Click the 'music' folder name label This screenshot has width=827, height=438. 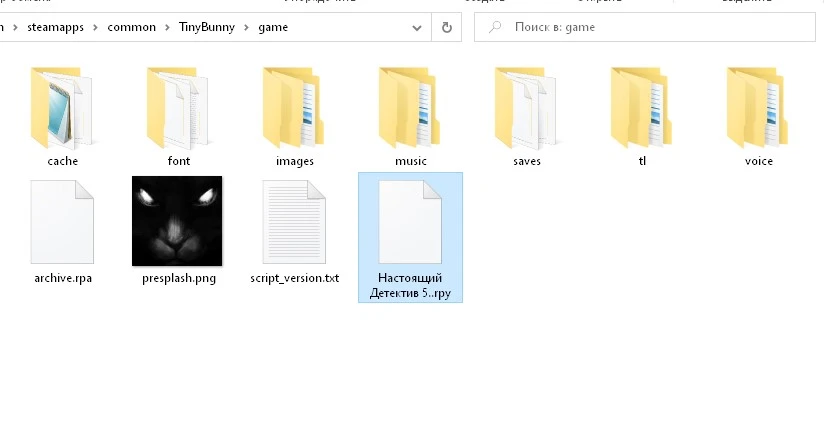click(411, 161)
